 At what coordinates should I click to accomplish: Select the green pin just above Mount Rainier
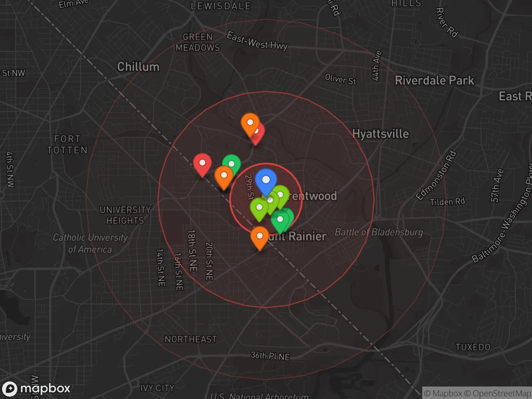280,220
